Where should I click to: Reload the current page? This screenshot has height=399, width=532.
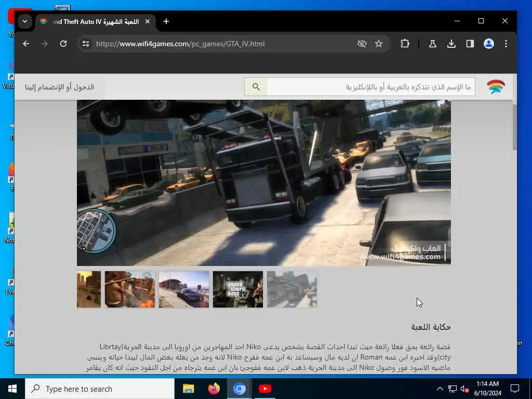point(63,44)
